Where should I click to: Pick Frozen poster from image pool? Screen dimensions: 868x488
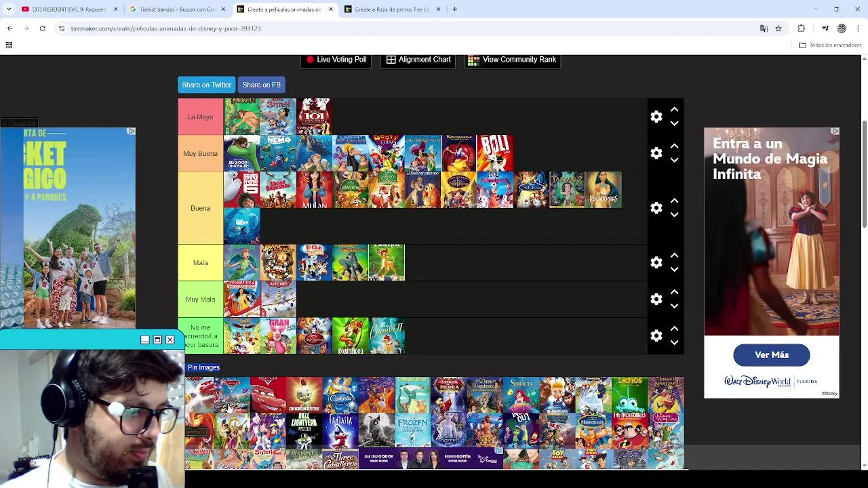pos(413,430)
